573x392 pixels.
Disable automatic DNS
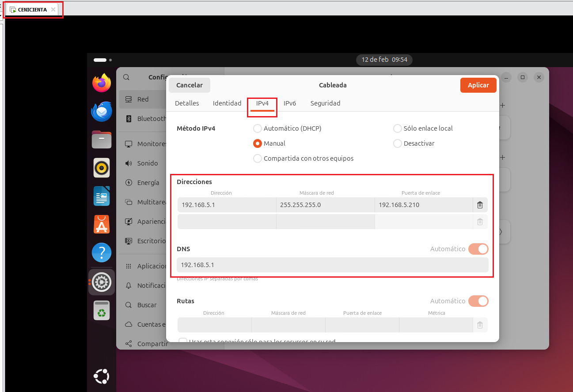[x=478, y=249]
